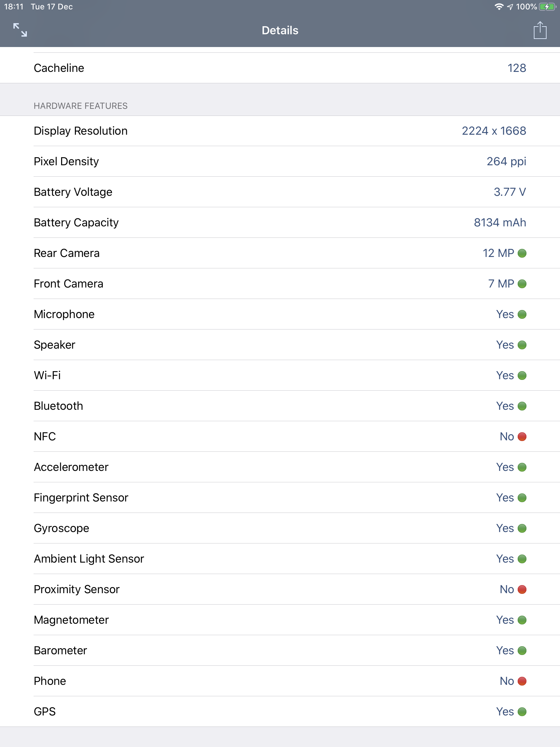Expand the Hardware Features section header
Viewport: 560px width, 747px height.
click(x=80, y=105)
